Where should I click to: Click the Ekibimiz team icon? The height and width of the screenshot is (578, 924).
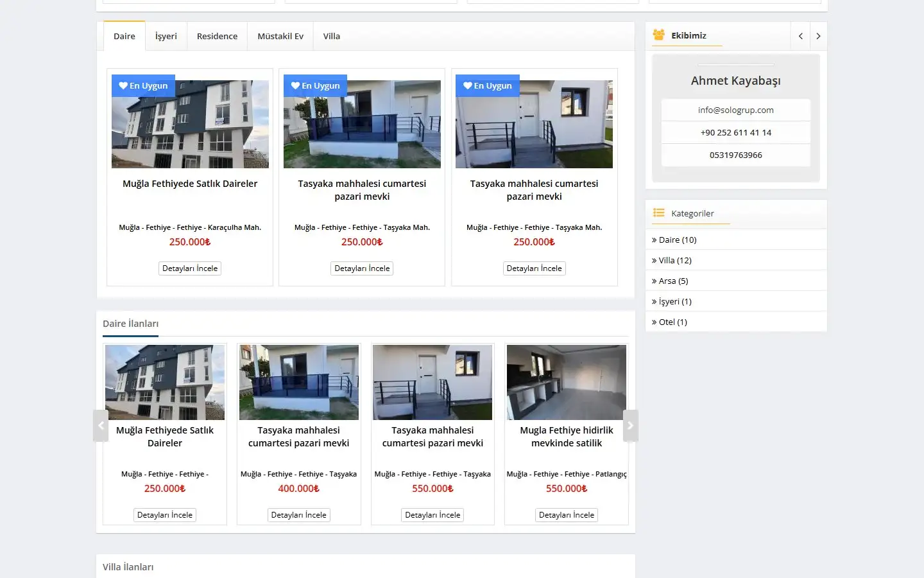pos(658,35)
